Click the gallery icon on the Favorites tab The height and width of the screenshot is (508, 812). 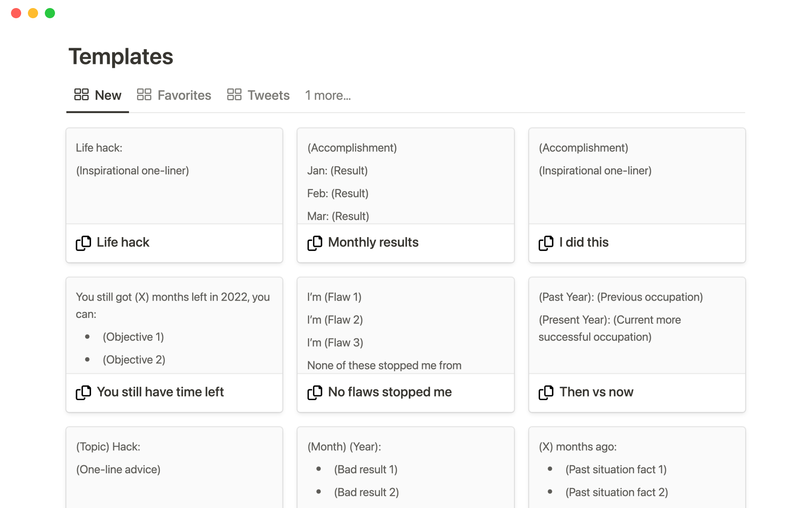(144, 94)
